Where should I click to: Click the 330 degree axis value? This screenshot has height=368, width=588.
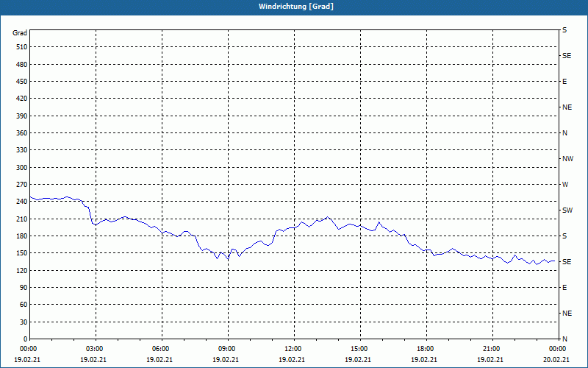tap(22, 150)
